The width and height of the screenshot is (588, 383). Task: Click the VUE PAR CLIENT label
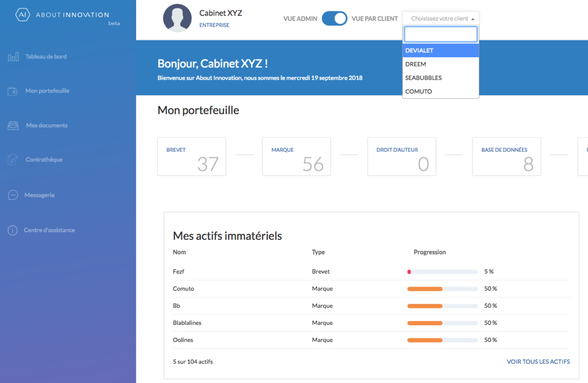coord(375,19)
